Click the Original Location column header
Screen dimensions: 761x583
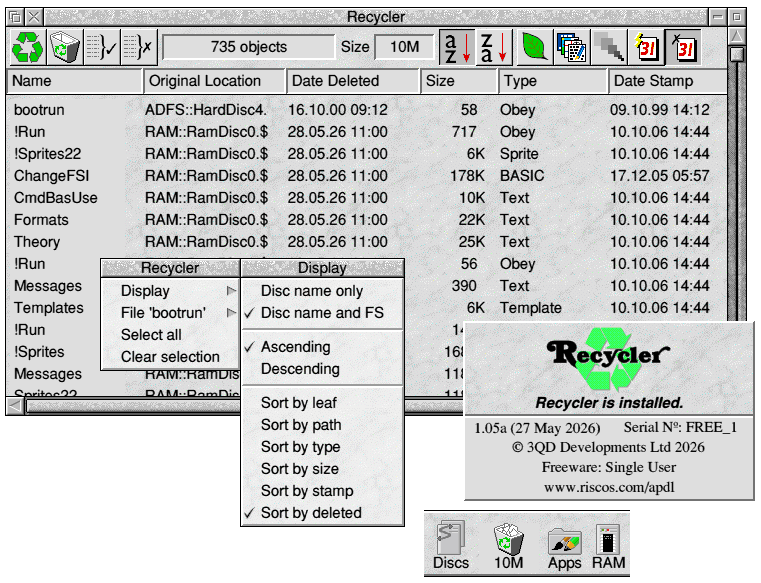(x=214, y=81)
